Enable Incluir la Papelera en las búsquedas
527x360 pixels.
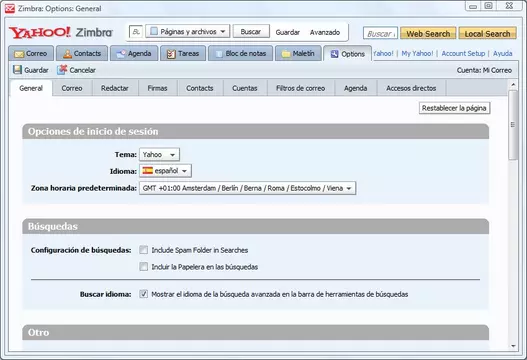(144, 267)
